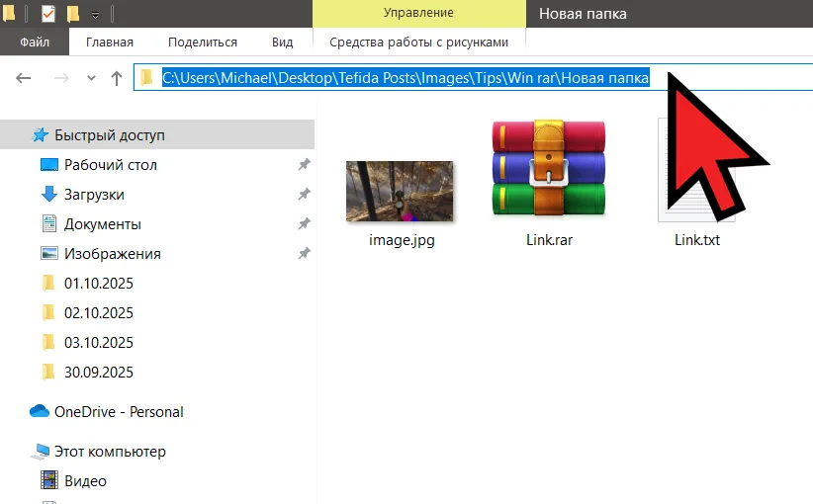Screen dimensions: 813x504
Task: Click the pin icon next to Изображения
Action: (304, 254)
